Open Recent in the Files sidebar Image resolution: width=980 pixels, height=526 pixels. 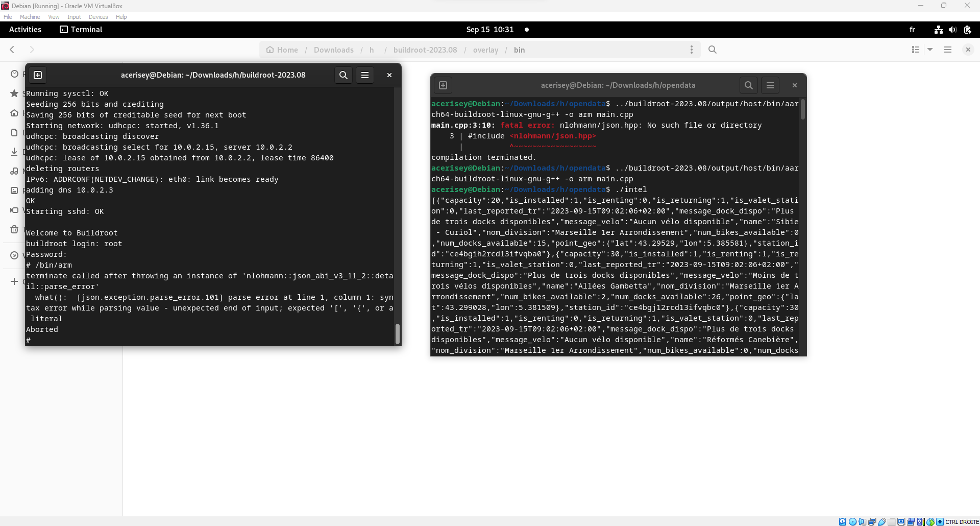[x=14, y=74]
